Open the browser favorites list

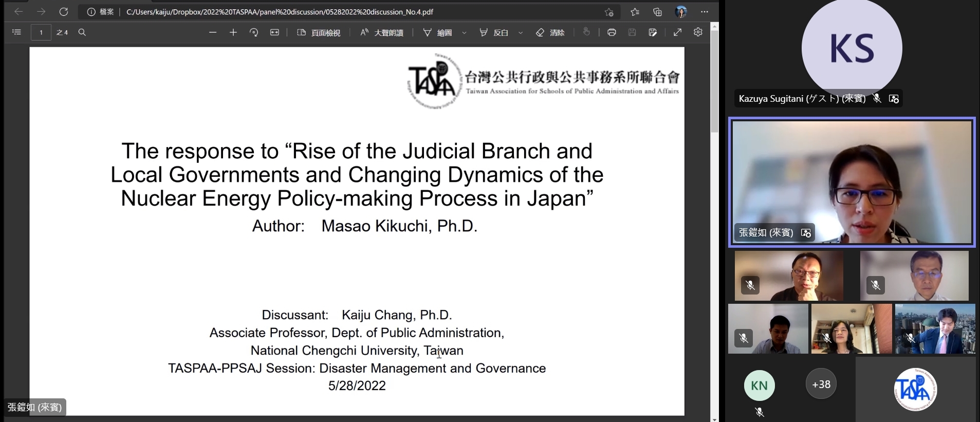pos(635,12)
